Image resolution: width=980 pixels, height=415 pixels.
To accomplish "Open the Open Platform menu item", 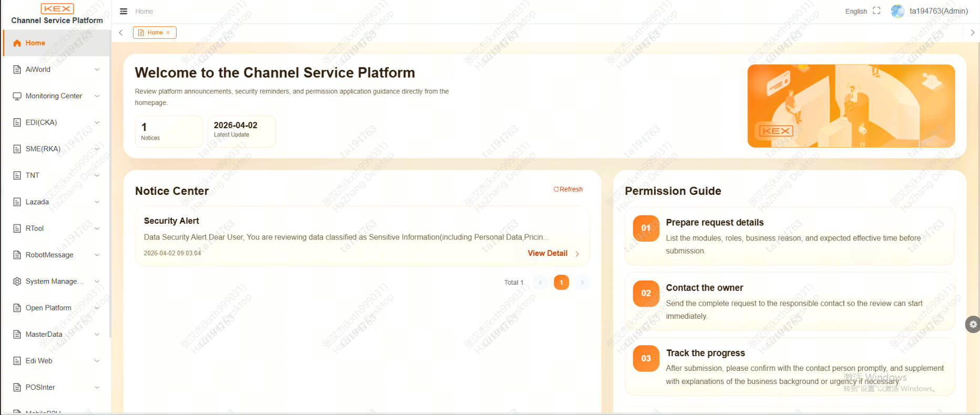I will (56, 308).
